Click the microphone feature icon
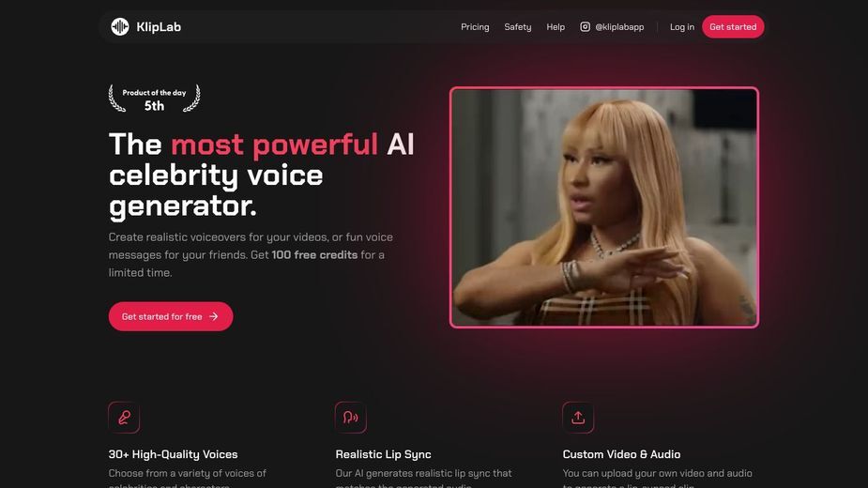The width and height of the screenshot is (868, 488). pos(124,417)
